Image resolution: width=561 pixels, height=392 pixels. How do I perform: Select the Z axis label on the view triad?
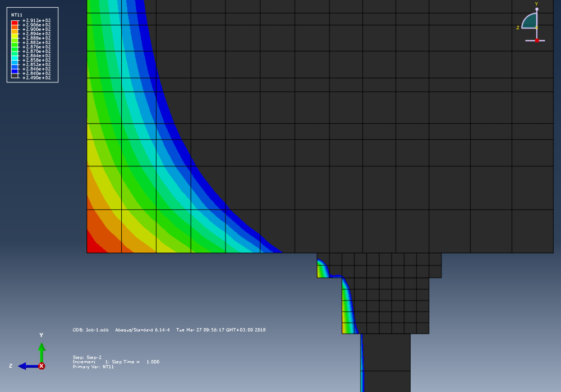518,27
